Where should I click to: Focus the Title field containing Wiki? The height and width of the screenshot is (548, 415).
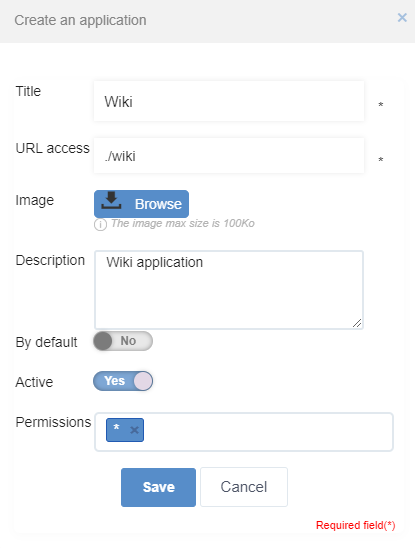[x=229, y=101]
